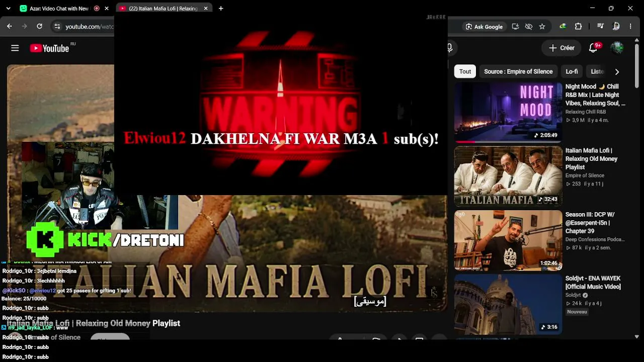Image resolution: width=644 pixels, height=362 pixels.
Task: Close the Azar Video Chat tab
Action: click(x=107, y=9)
